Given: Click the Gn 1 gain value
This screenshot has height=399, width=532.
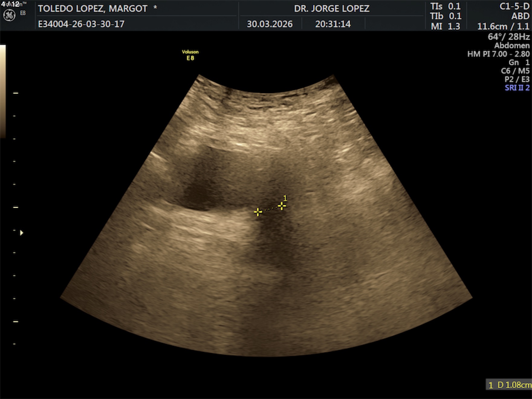Looking at the screenshot, I should pos(519,63).
